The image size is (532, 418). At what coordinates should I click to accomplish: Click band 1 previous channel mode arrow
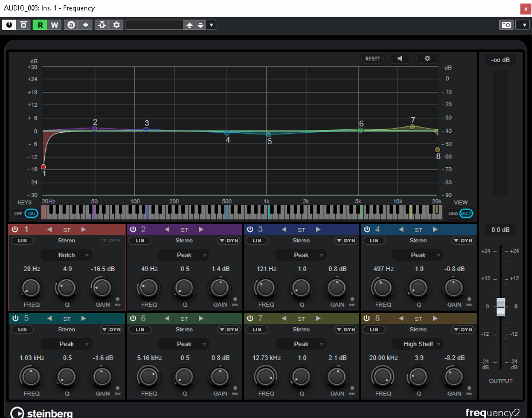(x=49, y=229)
